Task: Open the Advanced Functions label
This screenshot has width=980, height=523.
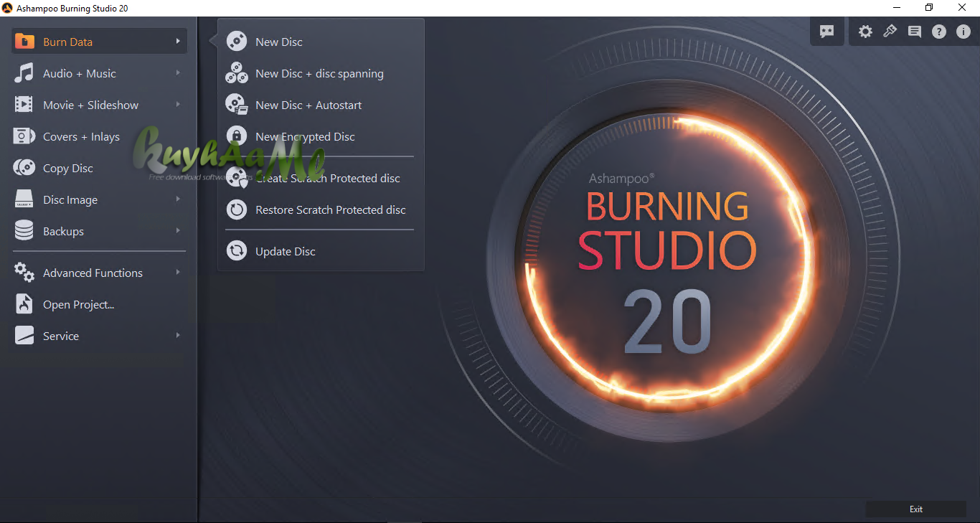Action: click(93, 273)
